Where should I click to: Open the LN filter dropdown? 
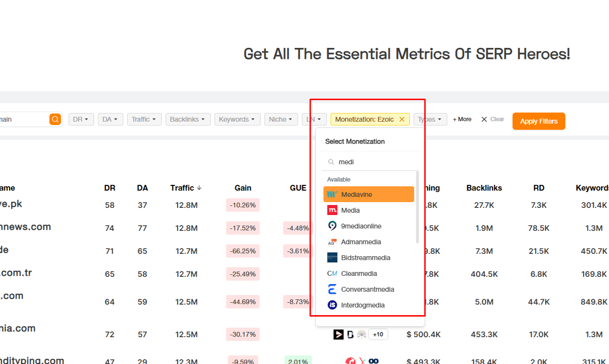[x=314, y=119]
